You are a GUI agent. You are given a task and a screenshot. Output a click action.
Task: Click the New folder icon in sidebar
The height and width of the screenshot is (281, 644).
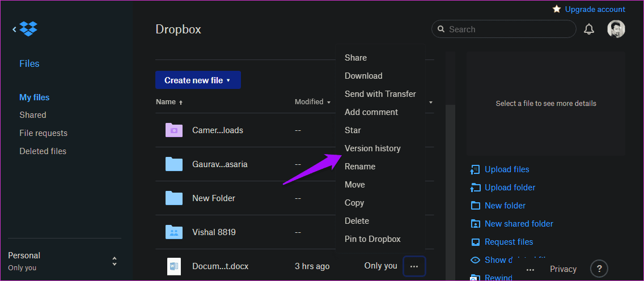pos(475,206)
